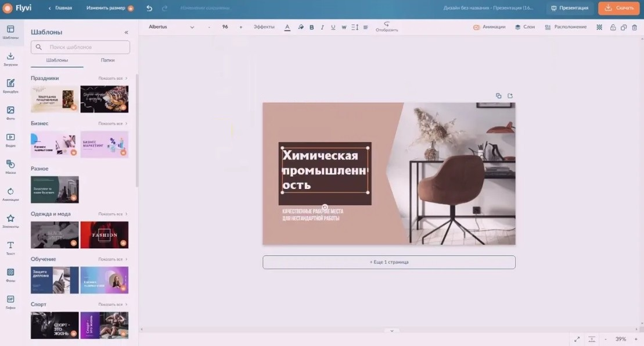Open the Фото sidebar panel

click(10, 113)
